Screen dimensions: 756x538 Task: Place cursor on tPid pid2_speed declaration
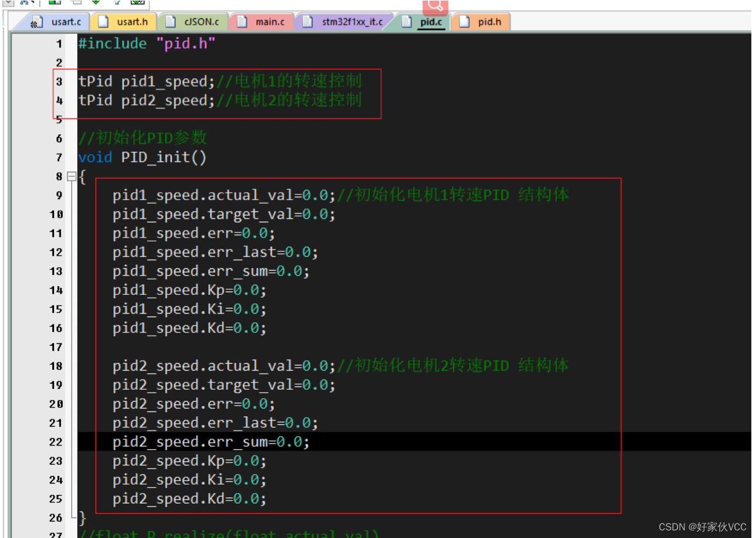click(147, 101)
